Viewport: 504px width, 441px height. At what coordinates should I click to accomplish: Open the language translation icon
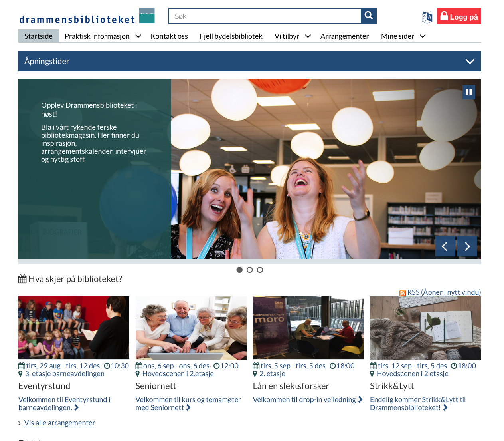point(427,17)
